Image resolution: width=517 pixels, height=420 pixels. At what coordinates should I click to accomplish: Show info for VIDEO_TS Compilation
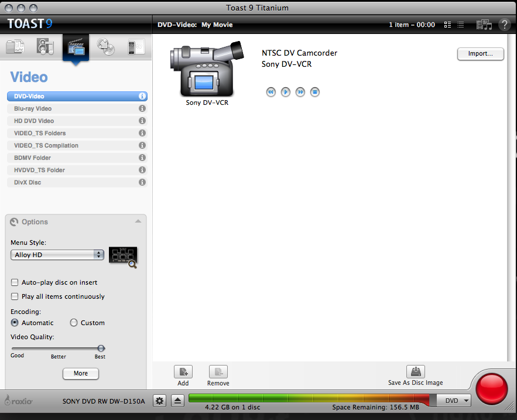pos(142,145)
